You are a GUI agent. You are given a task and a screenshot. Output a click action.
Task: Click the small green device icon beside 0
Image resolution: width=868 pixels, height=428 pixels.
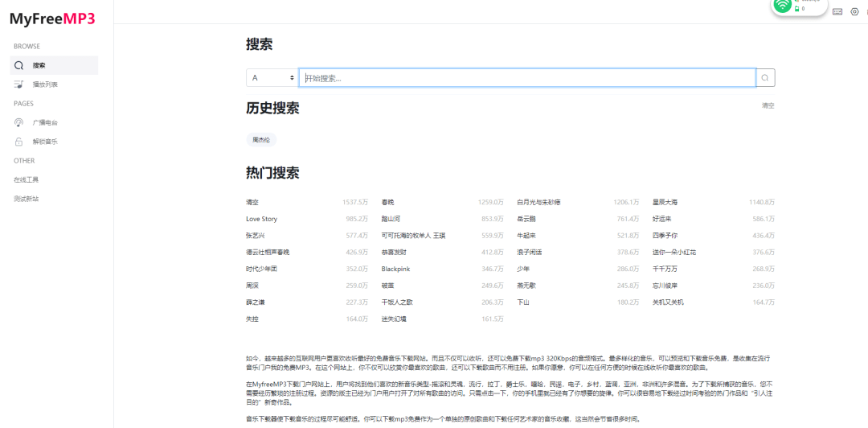click(796, 9)
